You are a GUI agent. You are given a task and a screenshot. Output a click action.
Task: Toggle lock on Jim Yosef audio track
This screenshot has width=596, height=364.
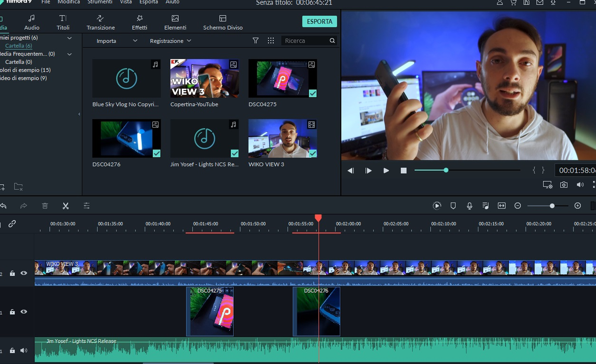coord(12,351)
